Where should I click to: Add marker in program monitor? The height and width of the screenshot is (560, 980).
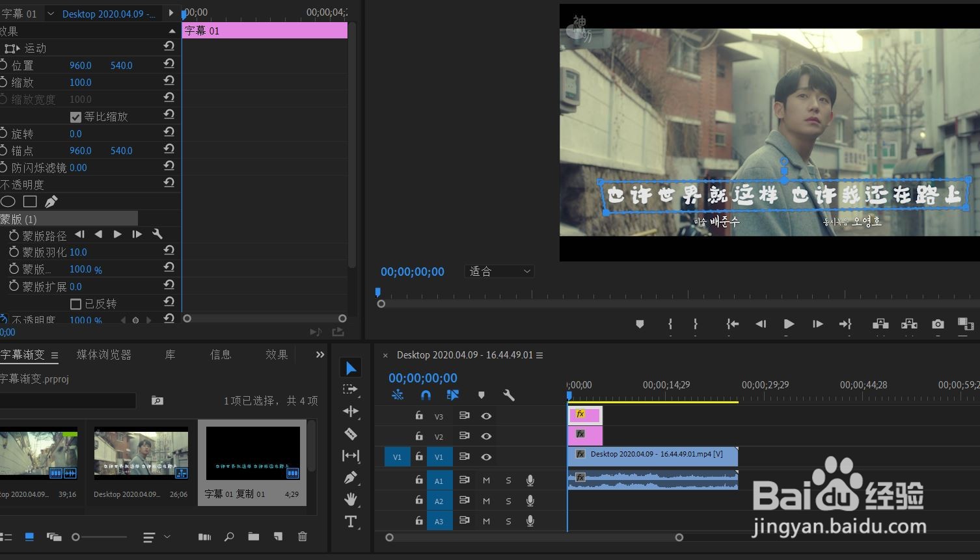[x=640, y=324]
